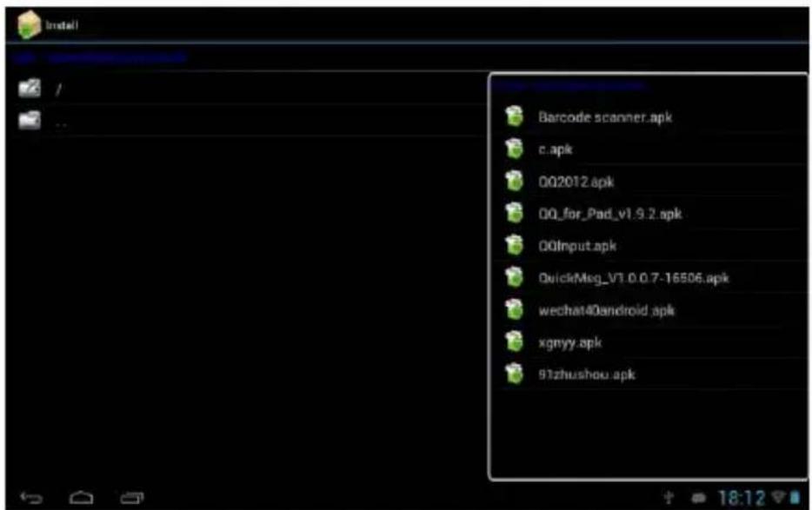Pick wechat40android.apk file name
This screenshot has width=812, height=510.
(x=607, y=311)
